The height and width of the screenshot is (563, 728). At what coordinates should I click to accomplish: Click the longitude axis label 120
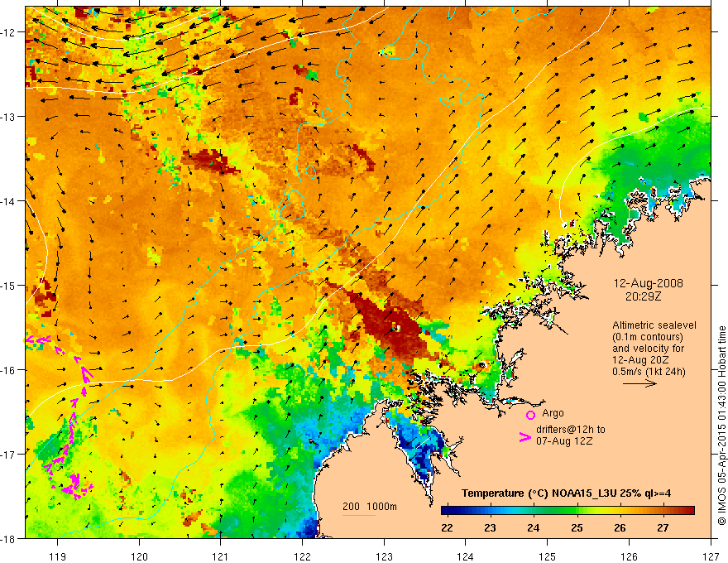tap(139, 557)
